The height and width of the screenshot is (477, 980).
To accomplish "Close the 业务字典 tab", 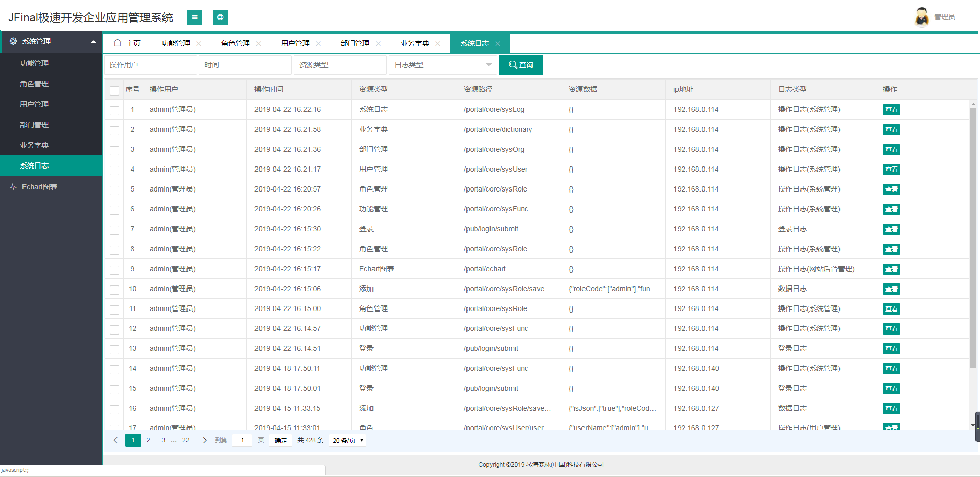I will click(438, 43).
